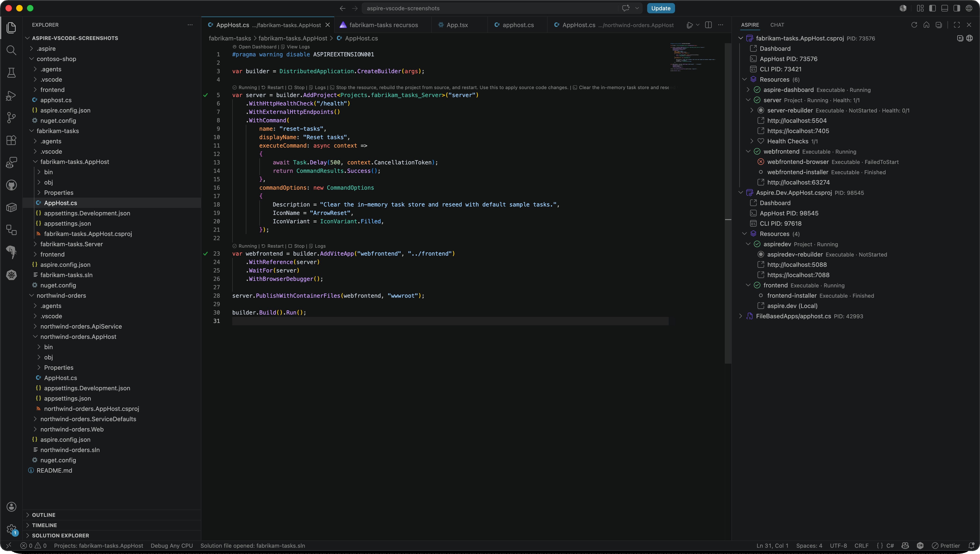The width and height of the screenshot is (980, 554).
Task: Expand Health Checks 1/1 node
Action: [x=752, y=141]
